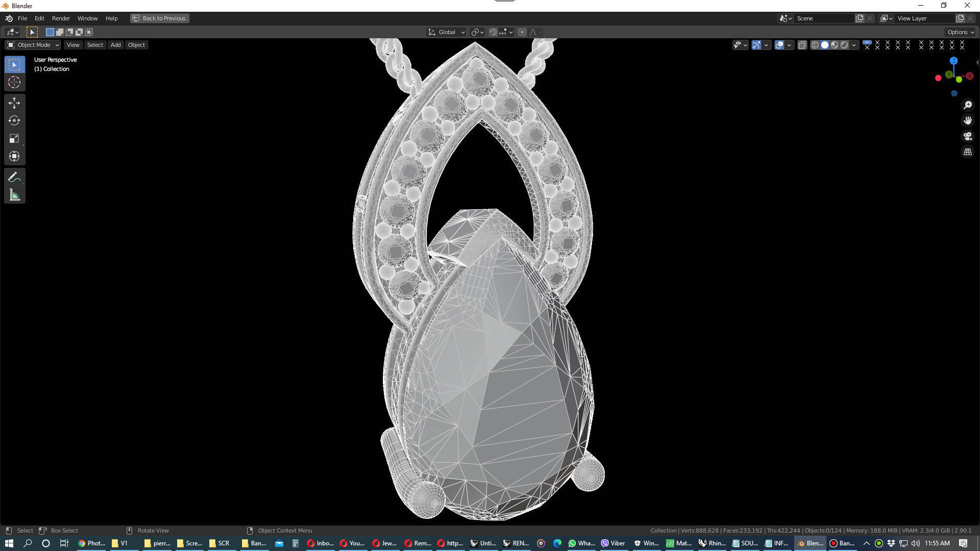Expand the gizmo settings dropdown arrow
The width and height of the screenshot is (980, 551).
click(x=766, y=45)
